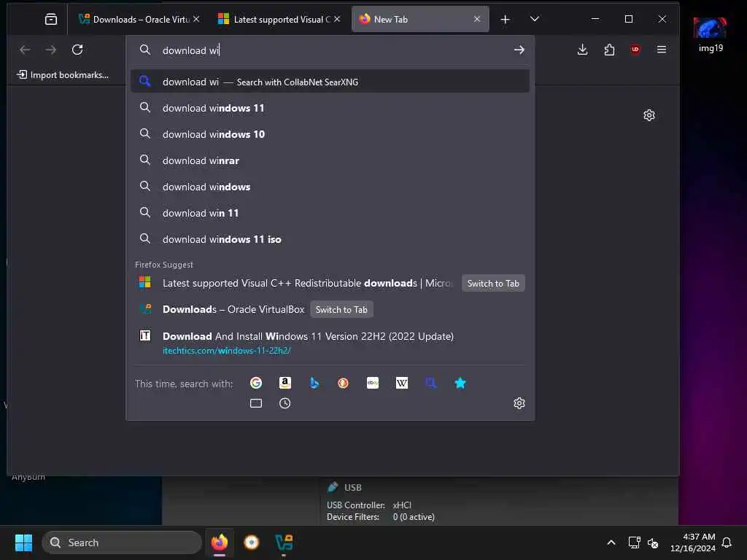This screenshot has width=747, height=560.
Task: Choose suggestion download windows 11
Action: pos(330,108)
